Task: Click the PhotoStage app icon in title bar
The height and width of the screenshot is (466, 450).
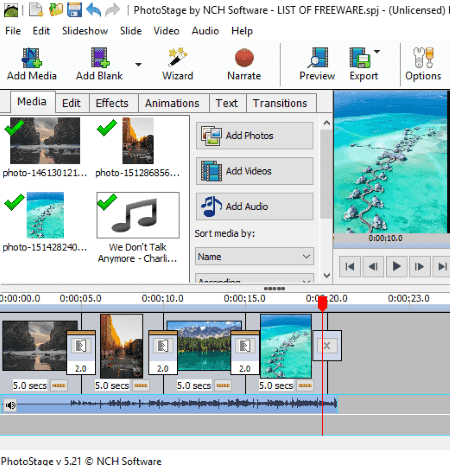Action: tap(11, 10)
